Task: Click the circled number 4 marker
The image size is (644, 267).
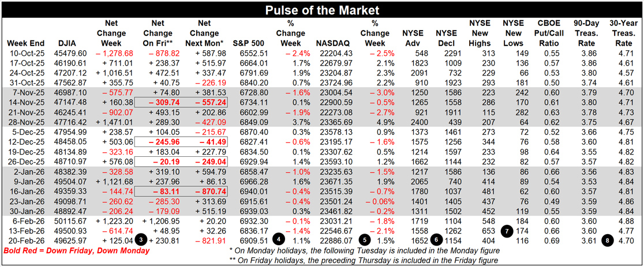Action: [x=279, y=239]
